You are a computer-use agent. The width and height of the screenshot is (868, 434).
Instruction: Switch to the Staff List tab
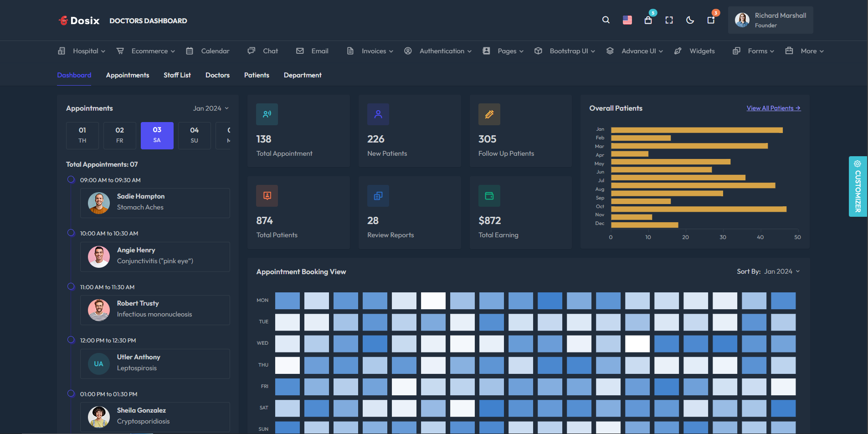(x=177, y=75)
